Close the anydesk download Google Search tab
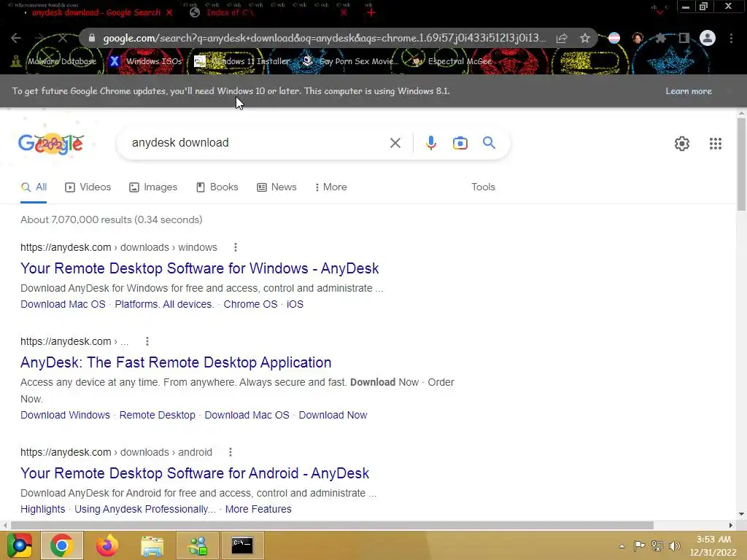 click(x=169, y=12)
